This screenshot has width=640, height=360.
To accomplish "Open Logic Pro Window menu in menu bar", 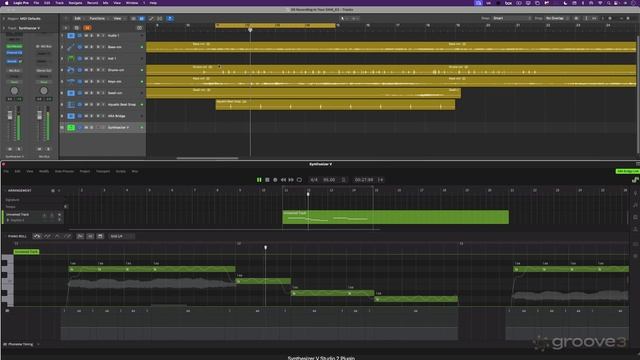I will pos(132,3).
